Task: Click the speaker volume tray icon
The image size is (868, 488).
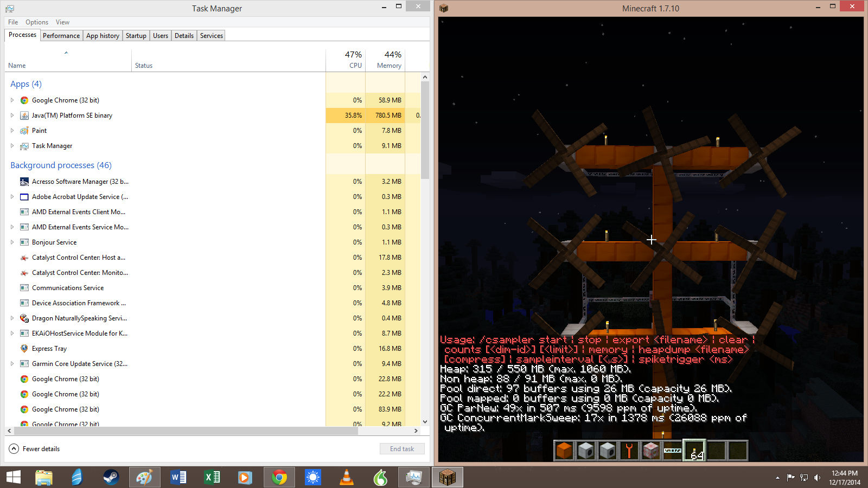Action: pyautogui.click(x=818, y=478)
